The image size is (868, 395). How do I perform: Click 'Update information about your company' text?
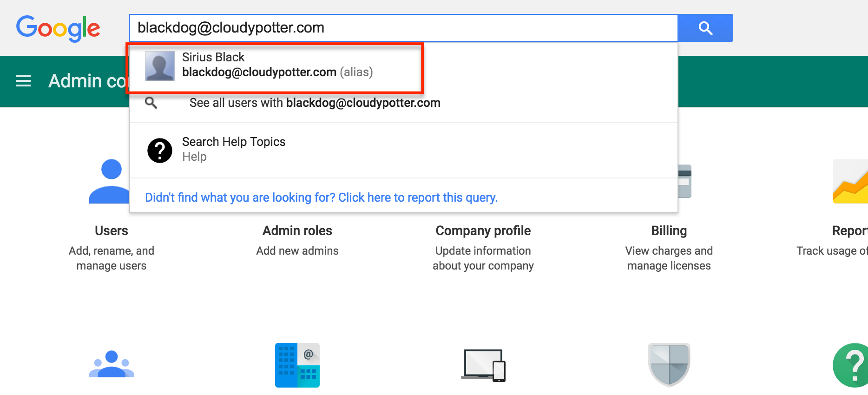tap(483, 258)
